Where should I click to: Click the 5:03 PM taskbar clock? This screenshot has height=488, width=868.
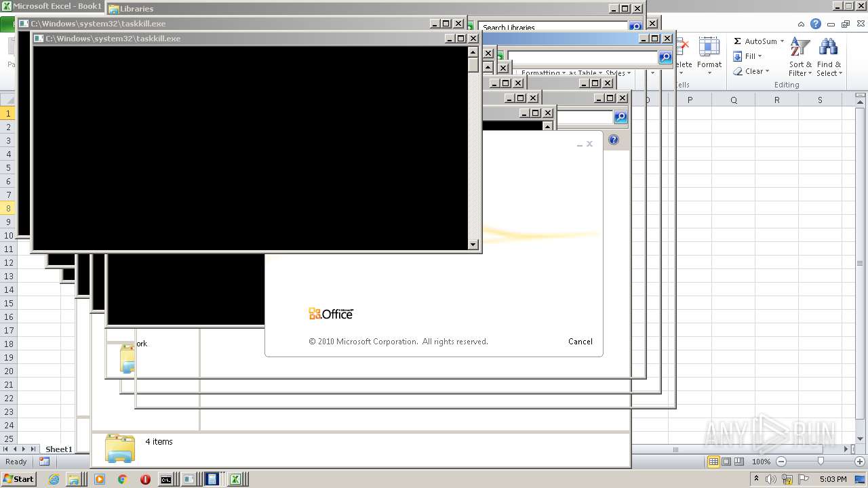833,479
